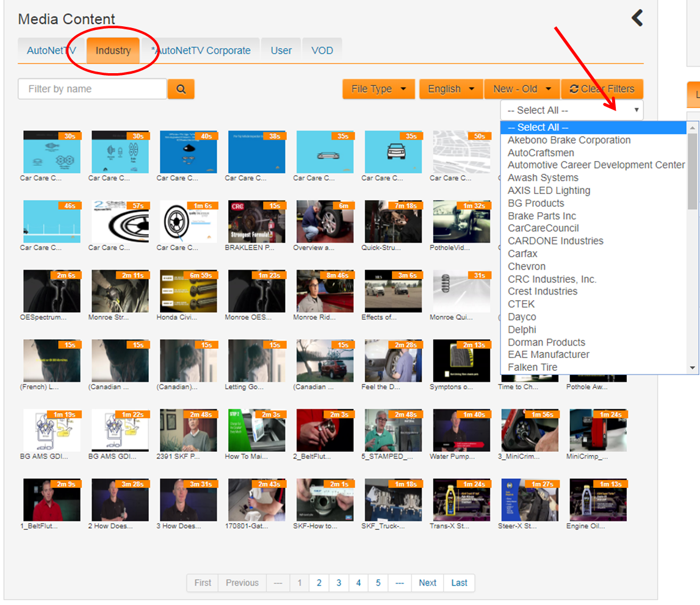Open the 170801-Gat... video thumbnail
The image size is (700, 605).
click(x=257, y=500)
